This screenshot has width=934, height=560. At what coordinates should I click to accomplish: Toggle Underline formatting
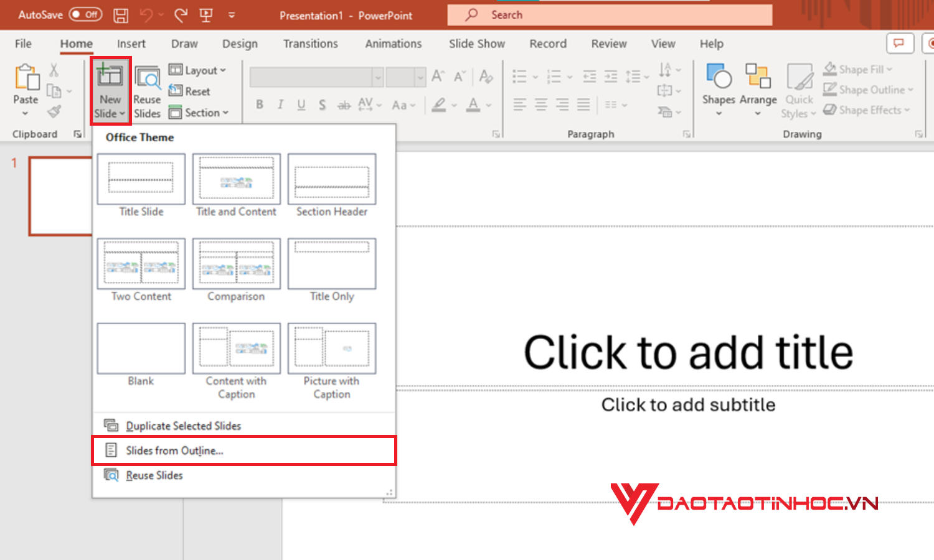[301, 105]
